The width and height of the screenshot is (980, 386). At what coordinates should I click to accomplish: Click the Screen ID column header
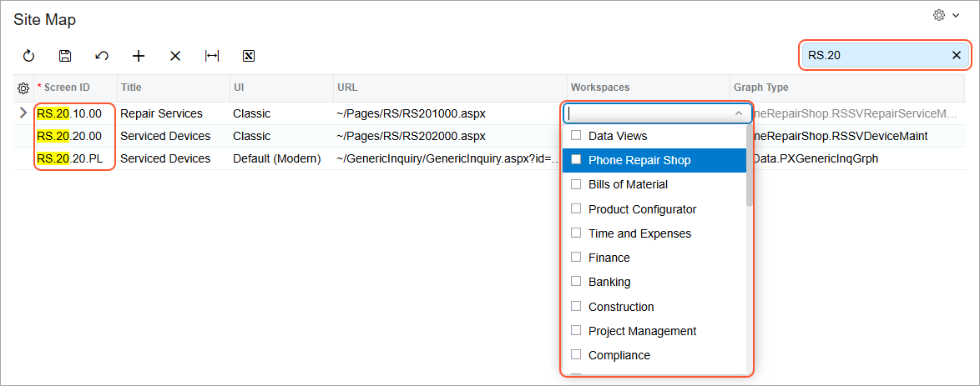67,88
